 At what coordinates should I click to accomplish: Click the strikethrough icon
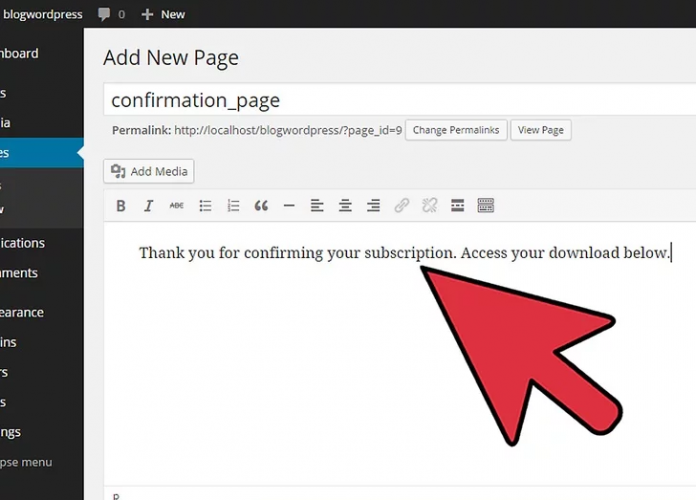(177, 206)
